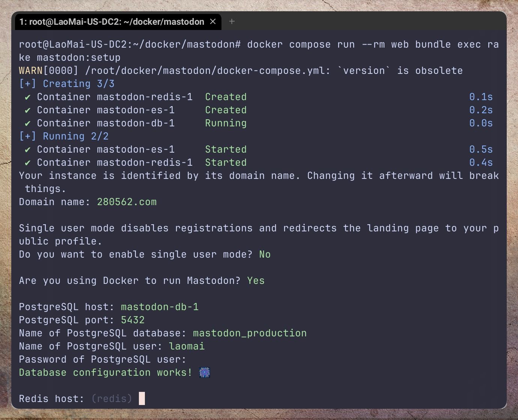Click the 'Password of PostgreSQL user:' line

click(x=102, y=359)
